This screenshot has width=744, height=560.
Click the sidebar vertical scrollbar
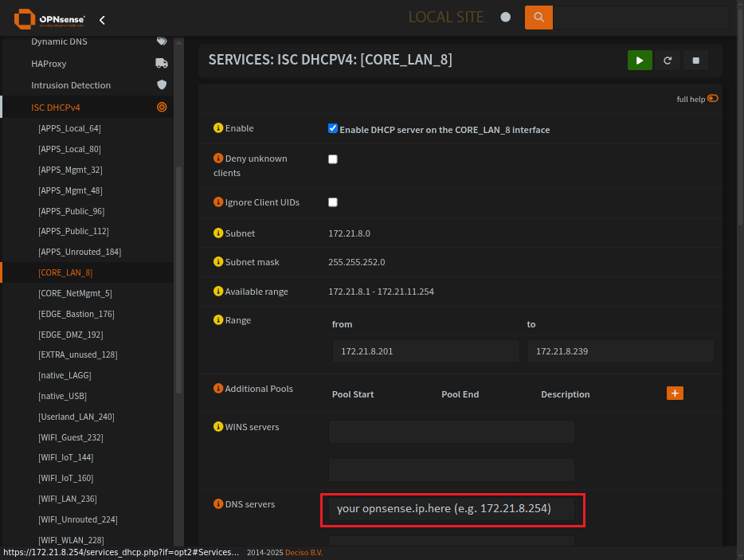pyautogui.click(x=179, y=280)
